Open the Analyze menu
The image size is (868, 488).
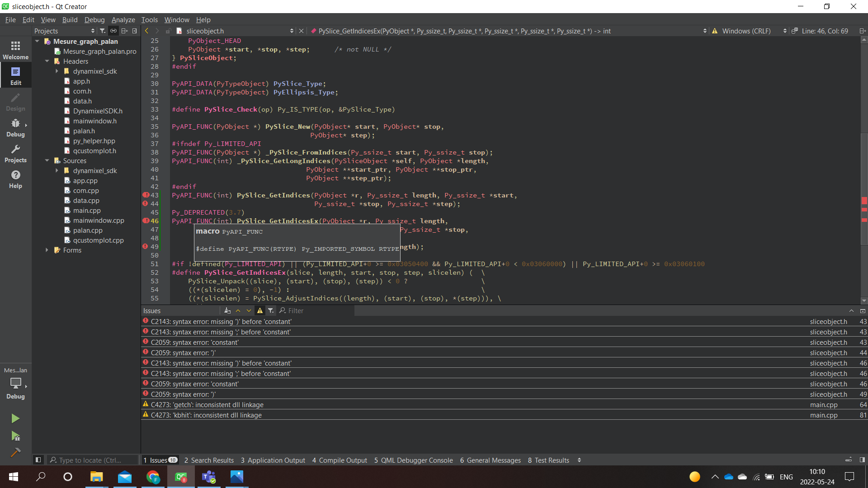coord(123,19)
